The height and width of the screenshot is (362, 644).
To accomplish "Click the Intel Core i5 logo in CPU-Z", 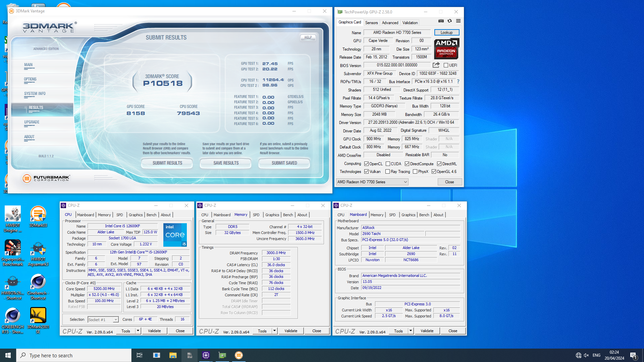I will point(175,235).
